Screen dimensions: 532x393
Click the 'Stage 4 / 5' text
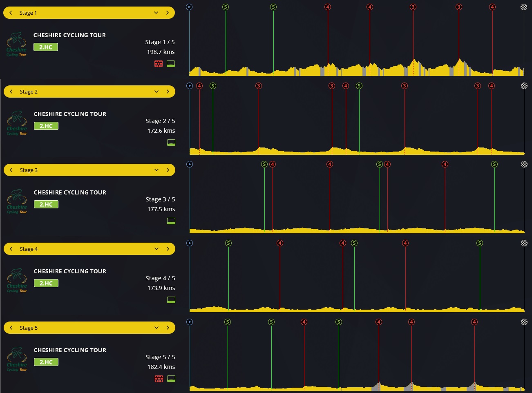coord(160,278)
